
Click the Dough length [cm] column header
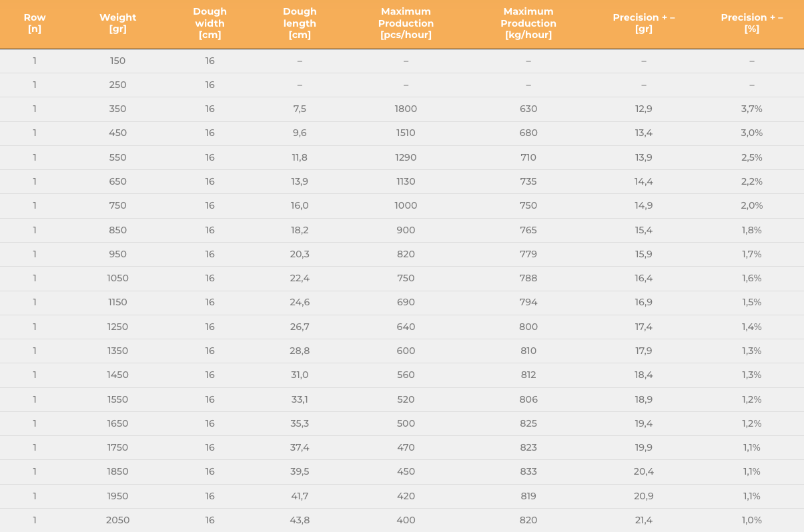(x=300, y=23)
